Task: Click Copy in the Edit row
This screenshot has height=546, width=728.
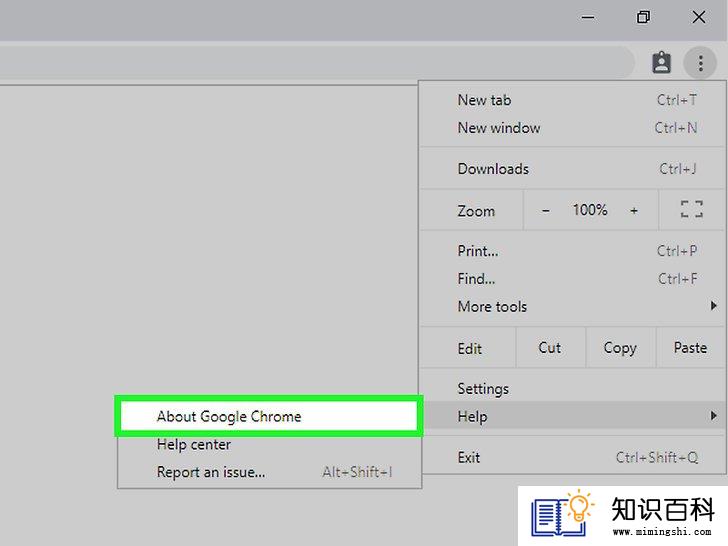Action: 620,348
